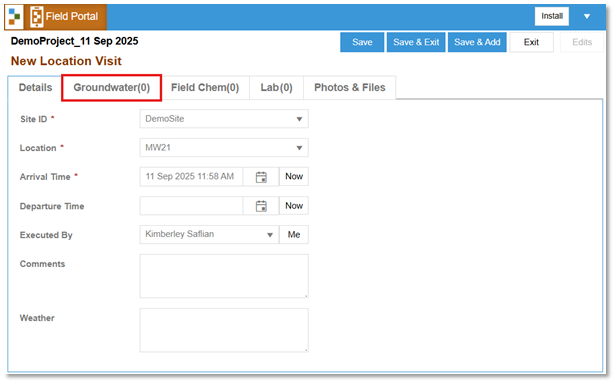Click the colorful app logo icon

(14, 17)
